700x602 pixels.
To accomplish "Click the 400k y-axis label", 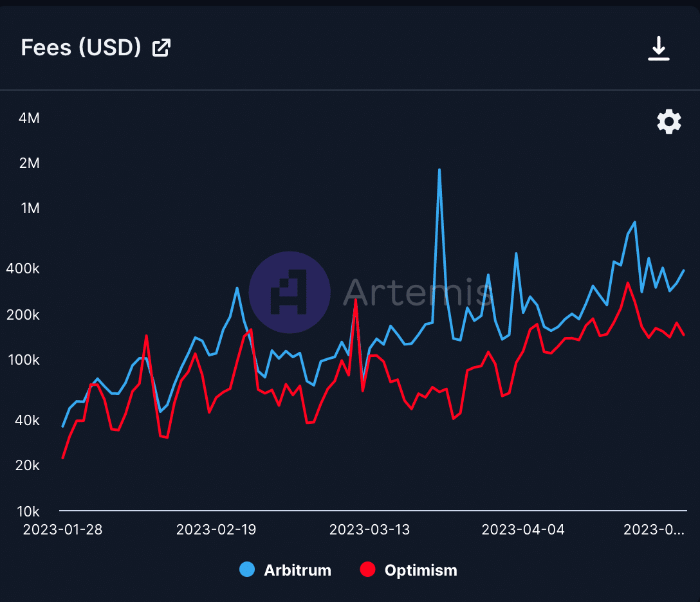I will coord(23,269).
